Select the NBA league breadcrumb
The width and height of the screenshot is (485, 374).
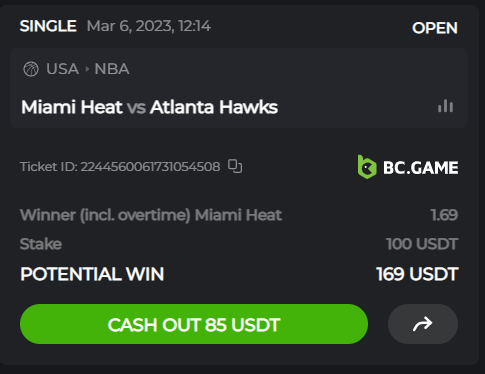[x=112, y=69]
